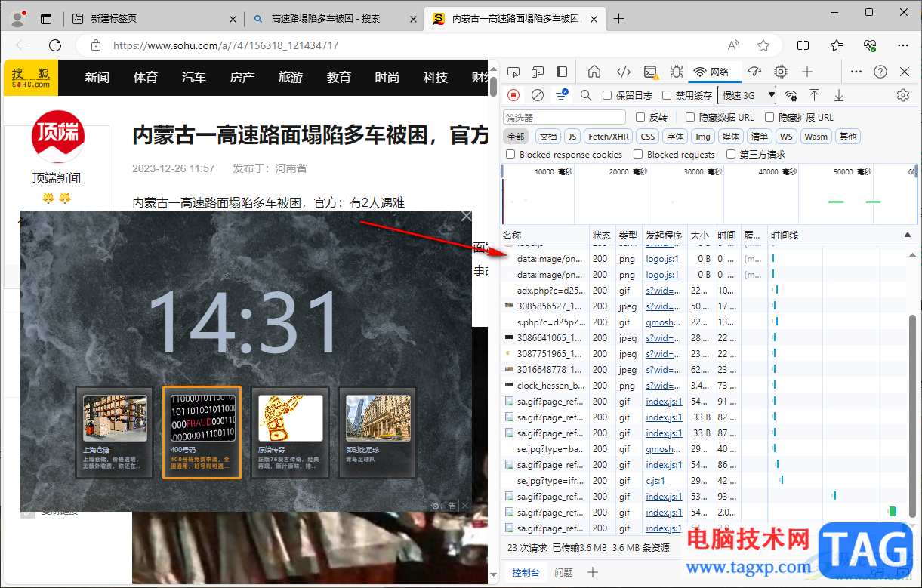Viewport: 922px width, 588px height.
Task: Refresh the page in Edge toolbar
Action: point(55,45)
